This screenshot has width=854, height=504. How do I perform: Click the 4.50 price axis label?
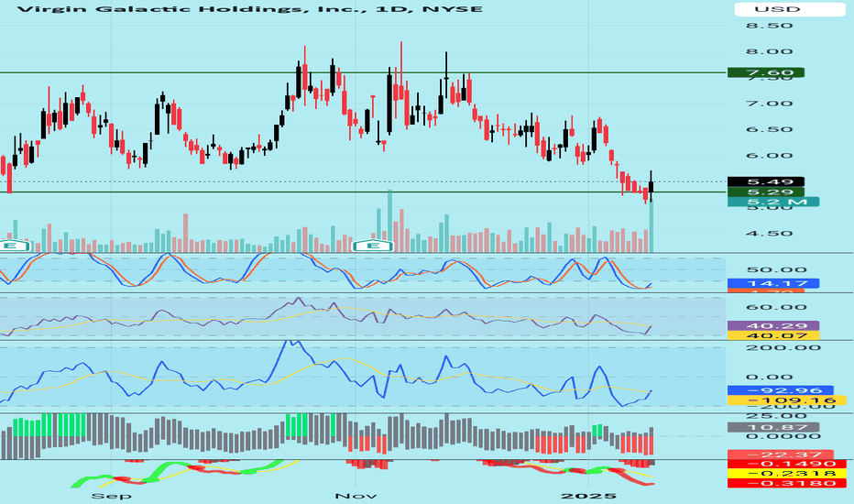tap(769, 234)
